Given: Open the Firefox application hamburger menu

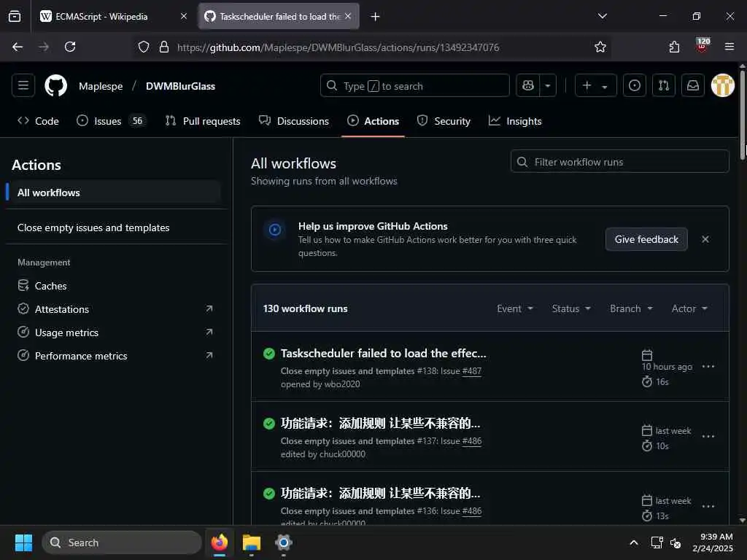Looking at the screenshot, I should (729, 47).
